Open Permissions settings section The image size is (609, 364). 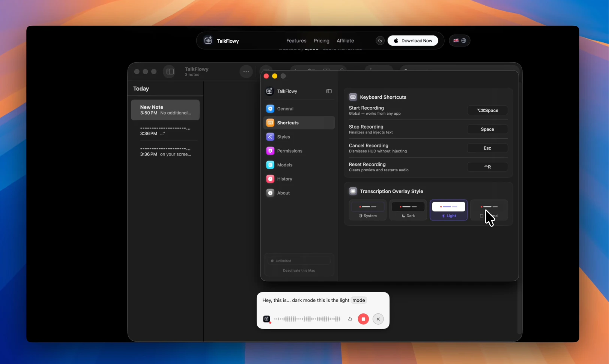tap(299, 151)
